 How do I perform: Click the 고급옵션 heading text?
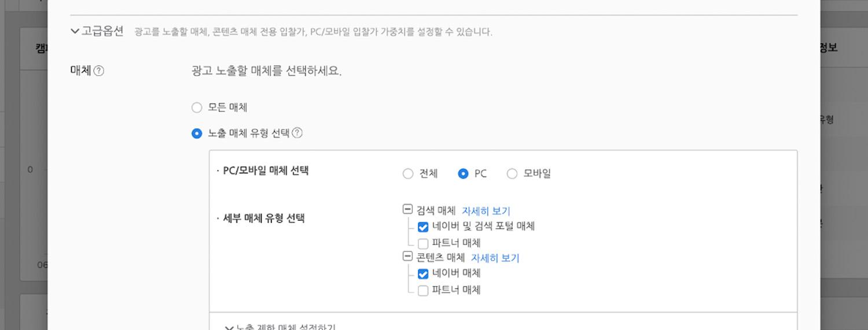click(x=102, y=31)
